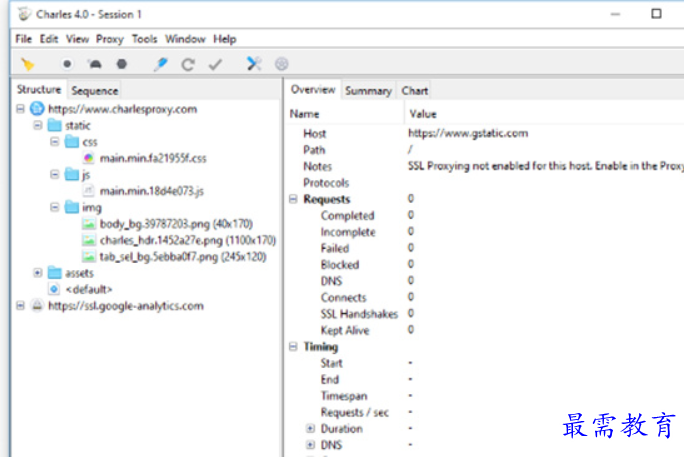Expand the Duration row
The width and height of the screenshot is (684, 457).
point(310,429)
